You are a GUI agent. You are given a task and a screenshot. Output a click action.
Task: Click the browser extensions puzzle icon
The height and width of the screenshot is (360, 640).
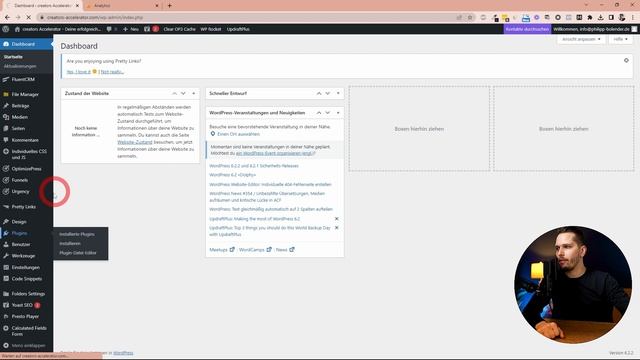[x=590, y=18]
